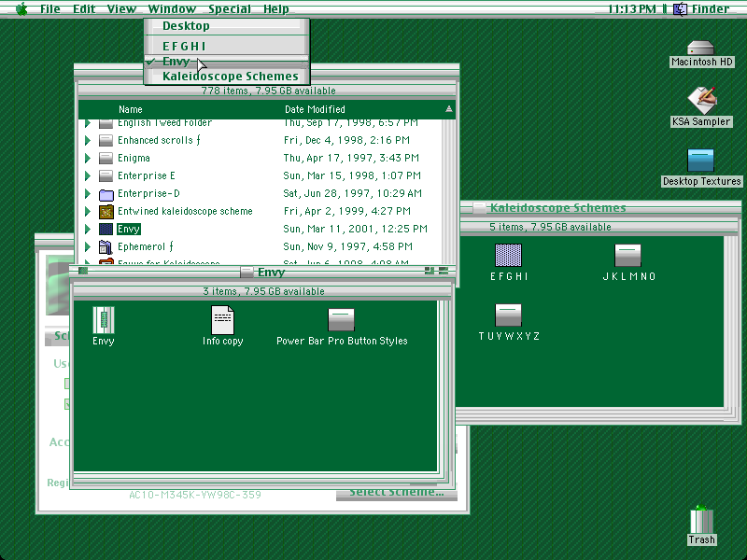
Task: Click the Trash icon on the desktop
Action: [701, 520]
